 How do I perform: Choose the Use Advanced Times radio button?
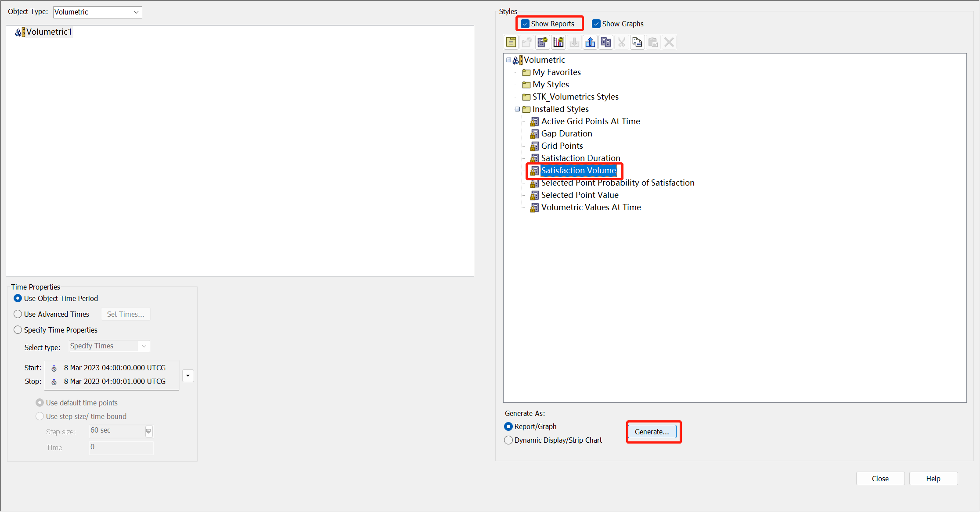point(18,314)
